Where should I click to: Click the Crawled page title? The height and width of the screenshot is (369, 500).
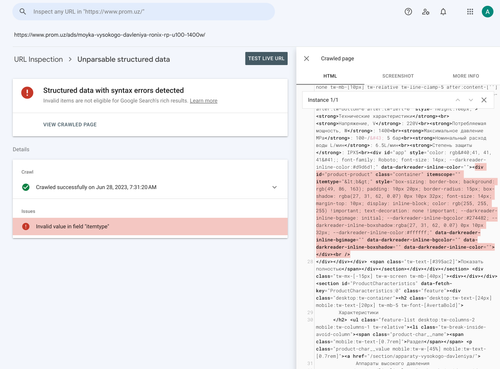pyautogui.click(x=337, y=58)
